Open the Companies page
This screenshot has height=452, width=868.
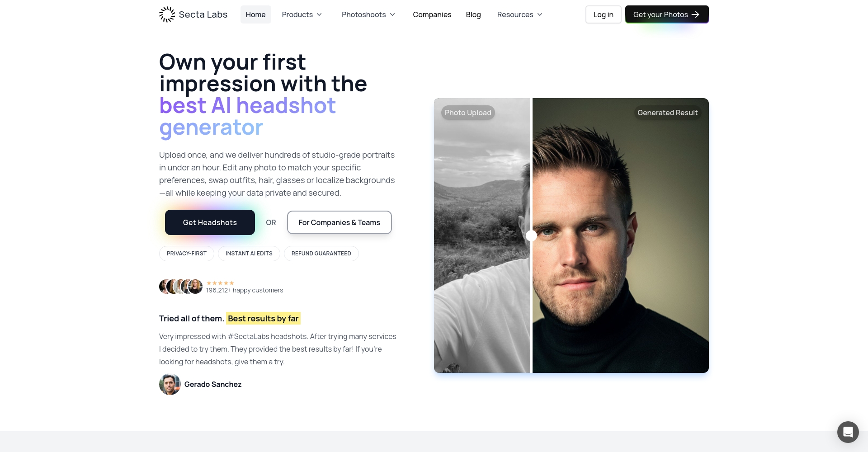click(x=432, y=14)
